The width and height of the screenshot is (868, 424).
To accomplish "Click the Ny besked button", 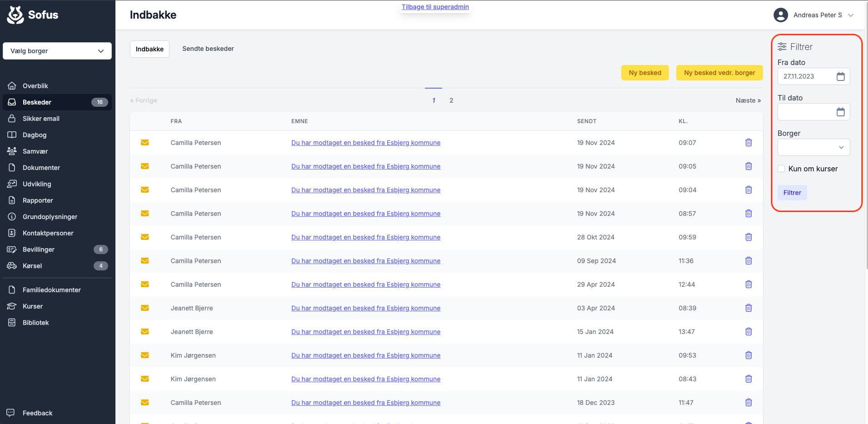I will [644, 73].
